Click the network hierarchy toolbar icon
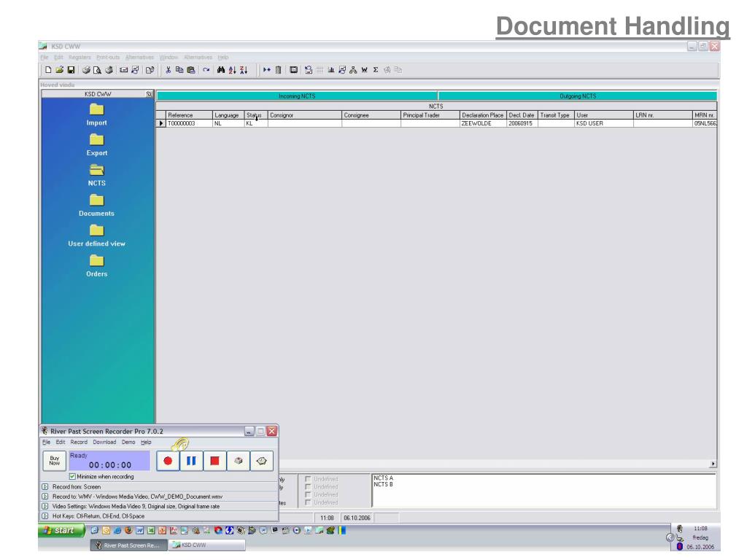This screenshot has height=560, width=747. click(x=353, y=70)
